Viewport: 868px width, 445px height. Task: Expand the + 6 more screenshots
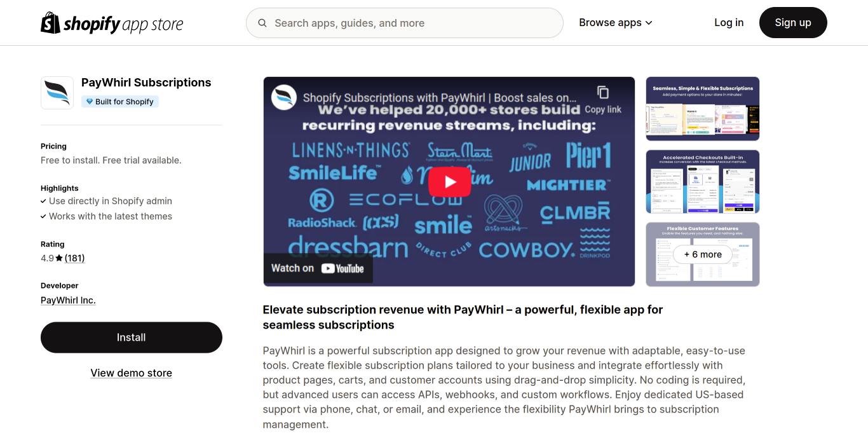point(703,254)
